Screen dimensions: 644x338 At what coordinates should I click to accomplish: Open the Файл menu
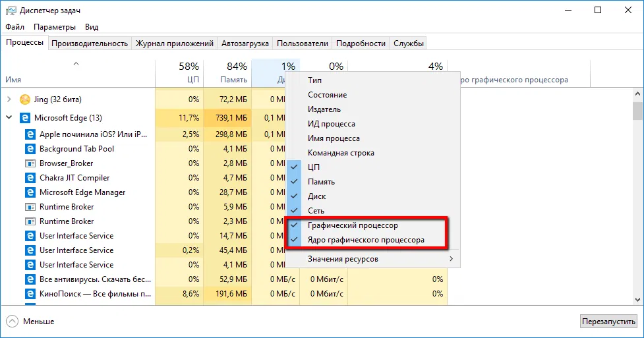pos(15,27)
